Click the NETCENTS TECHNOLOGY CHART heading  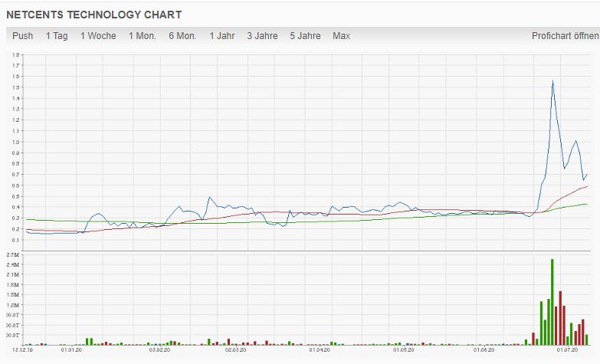click(94, 15)
